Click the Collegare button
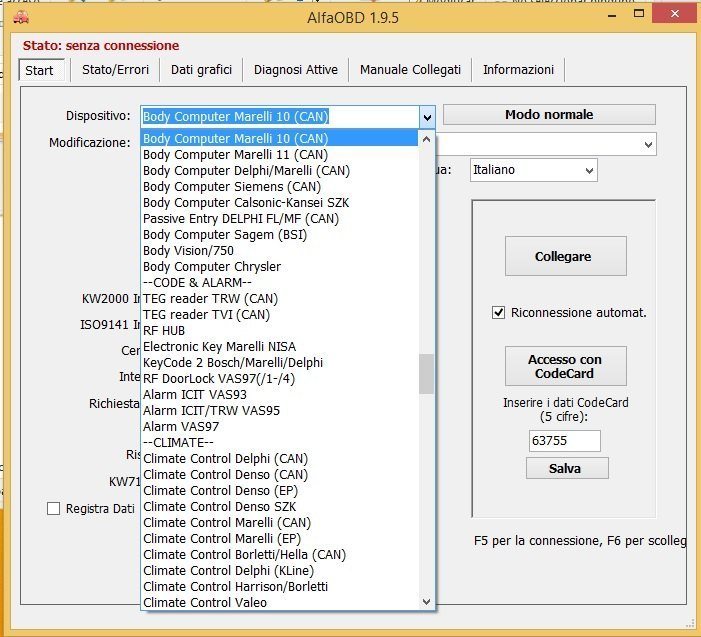 pyautogui.click(x=566, y=256)
